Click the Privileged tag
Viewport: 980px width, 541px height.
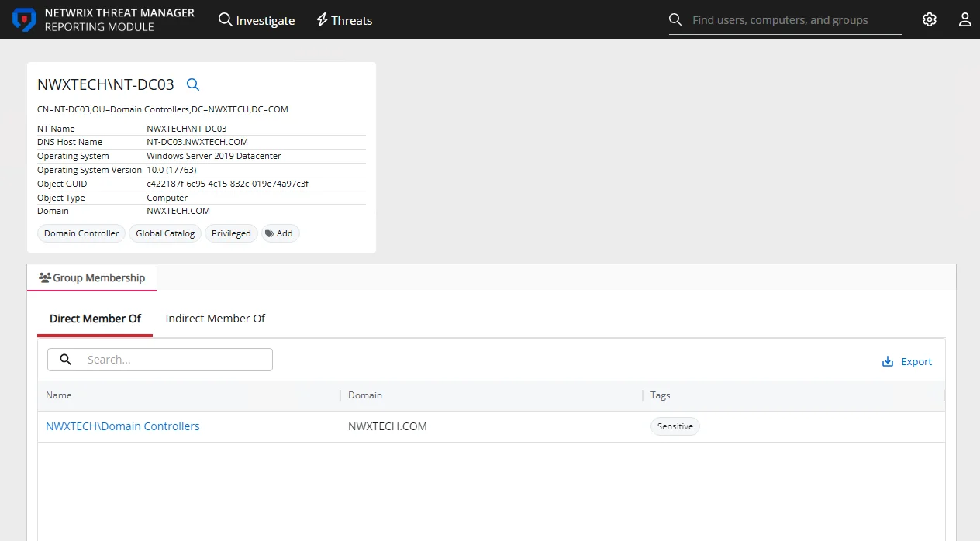[x=231, y=233]
